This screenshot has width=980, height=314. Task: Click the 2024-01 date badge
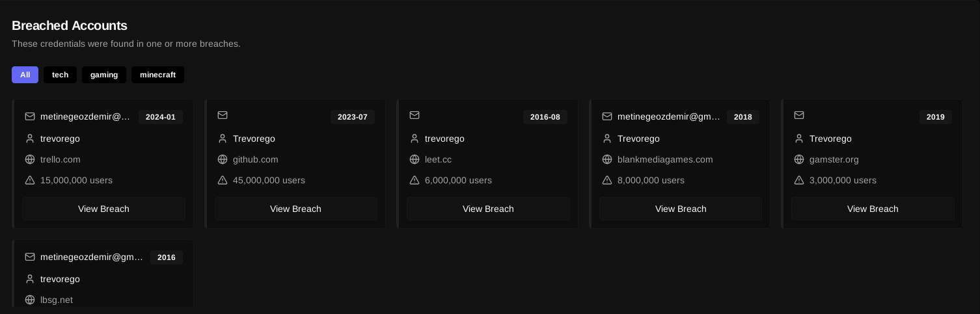(161, 117)
